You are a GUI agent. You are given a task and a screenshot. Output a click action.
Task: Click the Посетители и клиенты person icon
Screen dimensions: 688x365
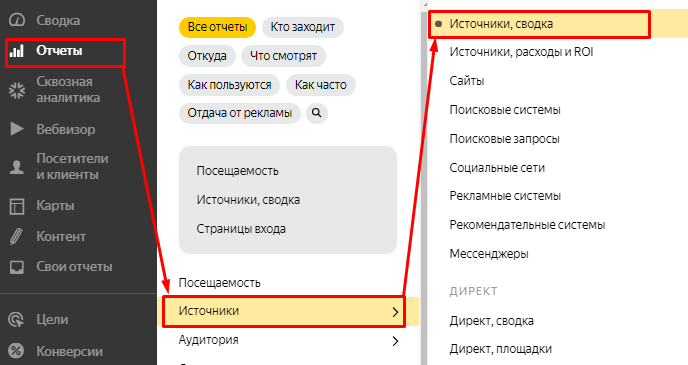tap(17, 167)
